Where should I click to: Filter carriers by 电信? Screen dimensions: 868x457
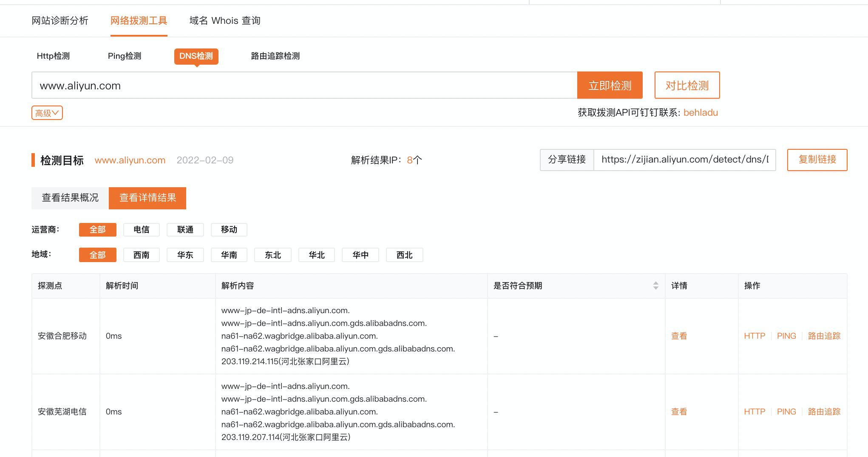pos(142,229)
